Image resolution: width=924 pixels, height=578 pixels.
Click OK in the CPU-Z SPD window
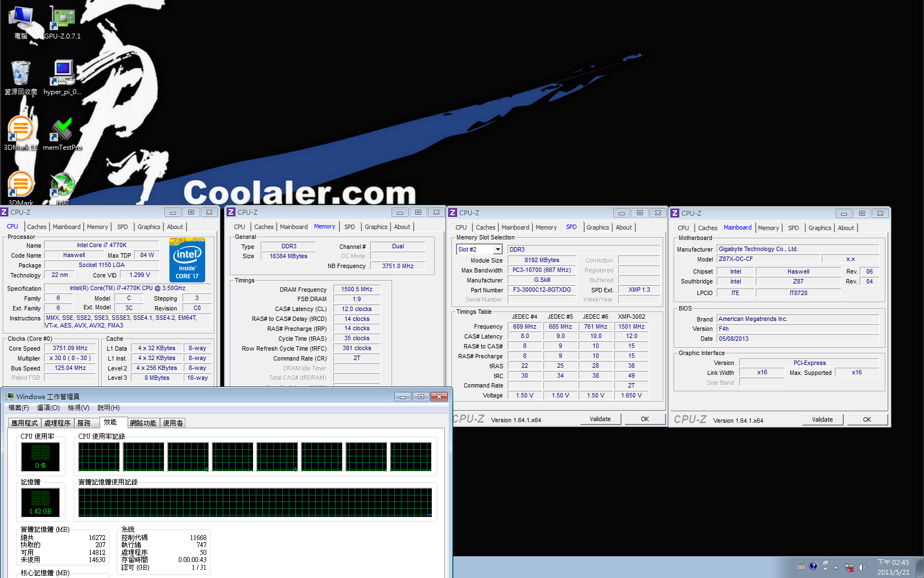tap(645, 419)
